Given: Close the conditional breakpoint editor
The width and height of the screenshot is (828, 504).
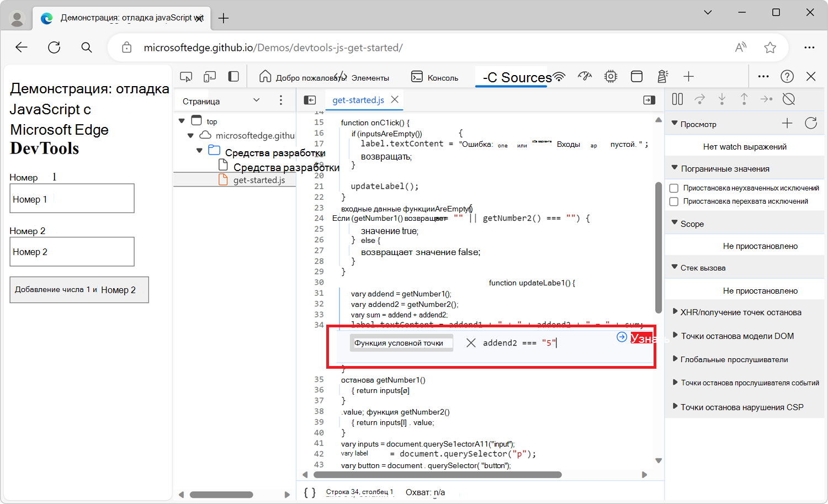Looking at the screenshot, I should pyautogui.click(x=471, y=343).
